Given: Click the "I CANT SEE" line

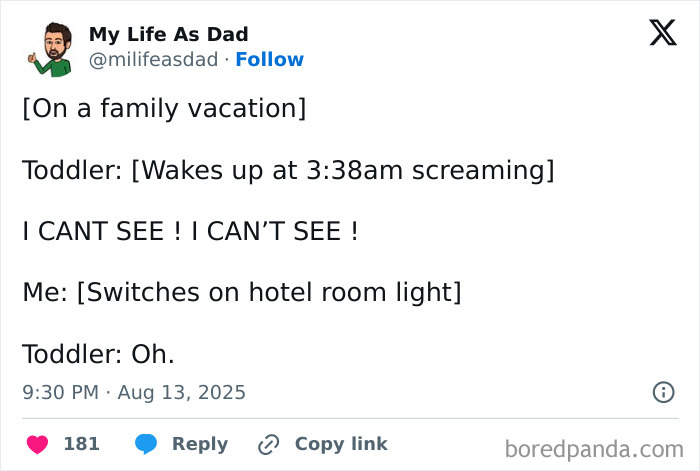Looking at the screenshot, I should tap(190, 231).
